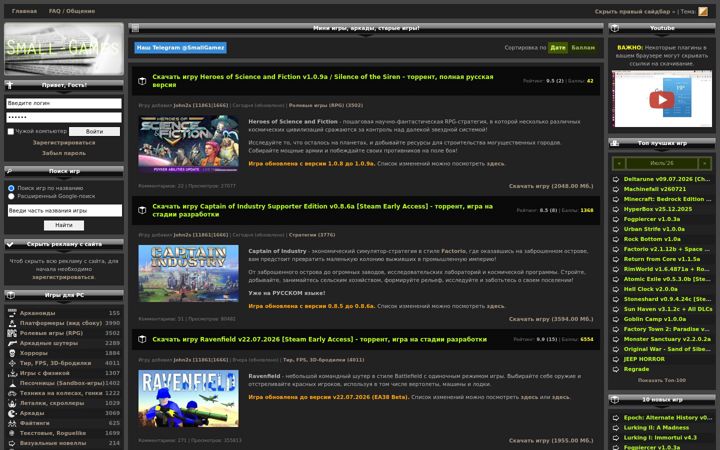Click the Small-Games site logo
720x450 pixels.
[64, 49]
